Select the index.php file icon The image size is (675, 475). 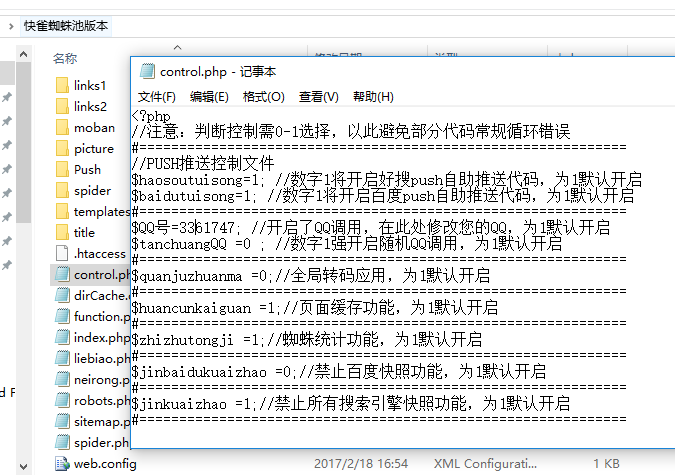tap(62, 337)
